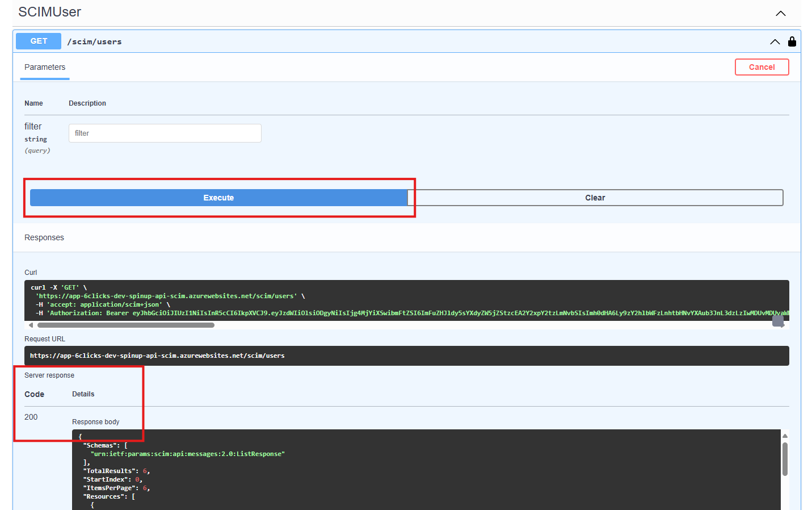Click the blue GET method badge
The width and height of the screenshot is (812, 510).
(38, 41)
